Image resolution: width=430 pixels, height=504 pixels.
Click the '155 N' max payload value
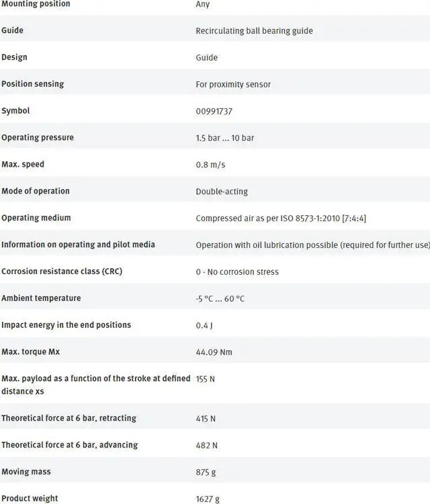(x=206, y=379)
